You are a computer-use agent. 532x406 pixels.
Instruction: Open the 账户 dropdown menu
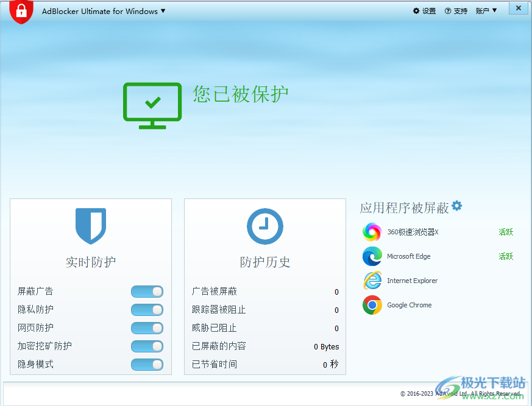pyautogui.click(x=486, y=10)
